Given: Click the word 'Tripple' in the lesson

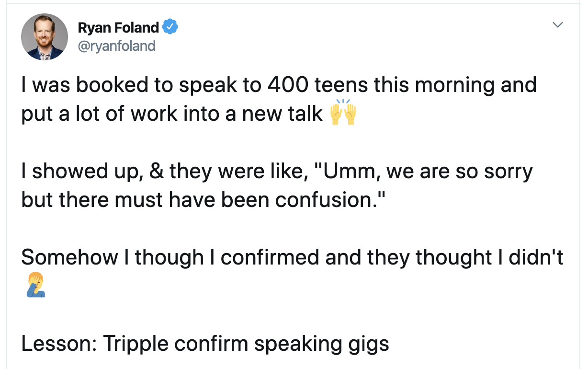Looking at the screenshot, I should (135, 344).
